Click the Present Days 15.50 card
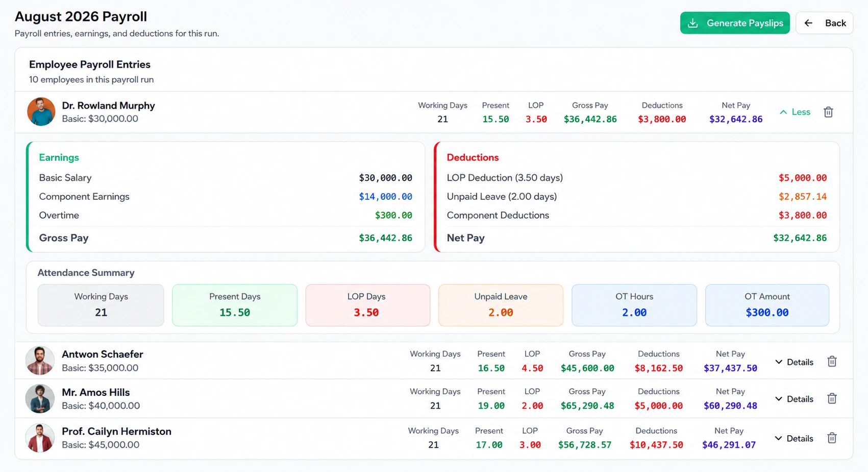The image size is (868, 472). click(x=235, y=305)
